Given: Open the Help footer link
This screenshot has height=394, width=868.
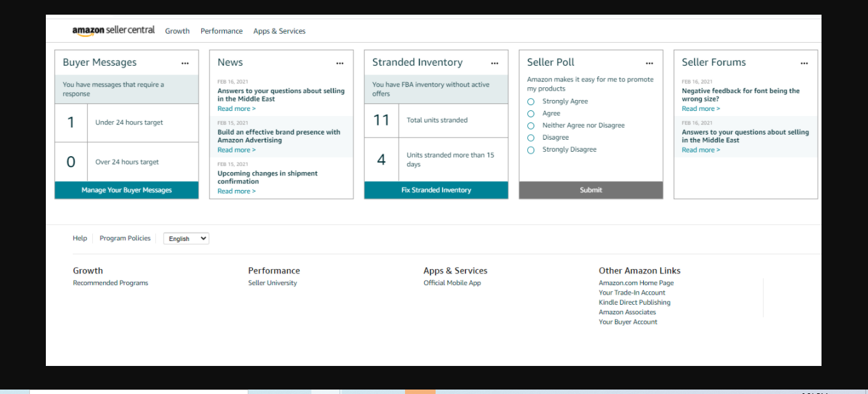Looking at the screenshot, I should pyautogui.click(x=80, y=238).
